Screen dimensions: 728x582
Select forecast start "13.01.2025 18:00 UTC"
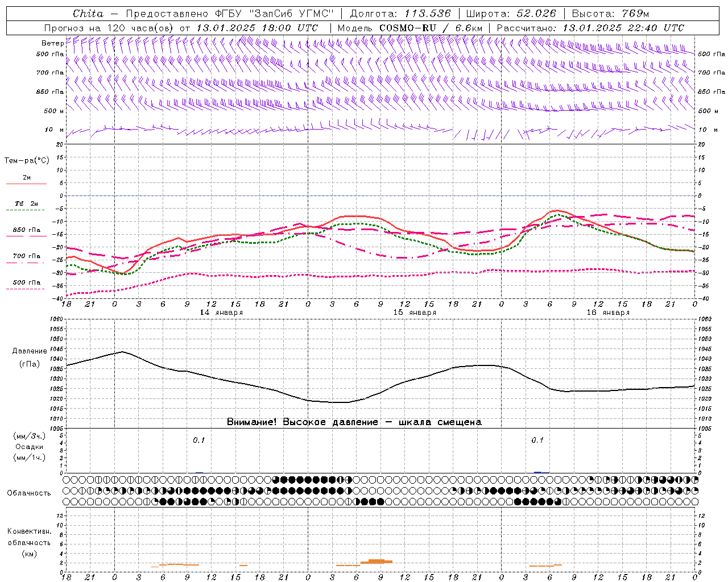[x=257, y=28]
